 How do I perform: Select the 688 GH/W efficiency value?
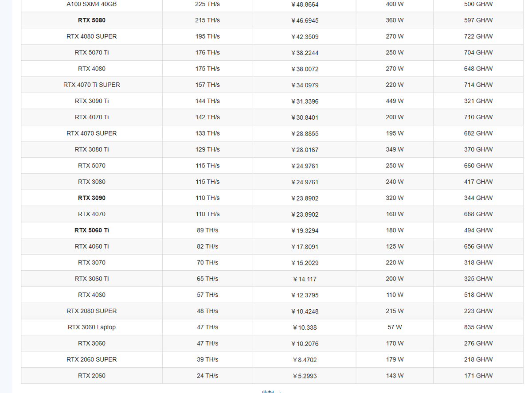click(478, 214)
